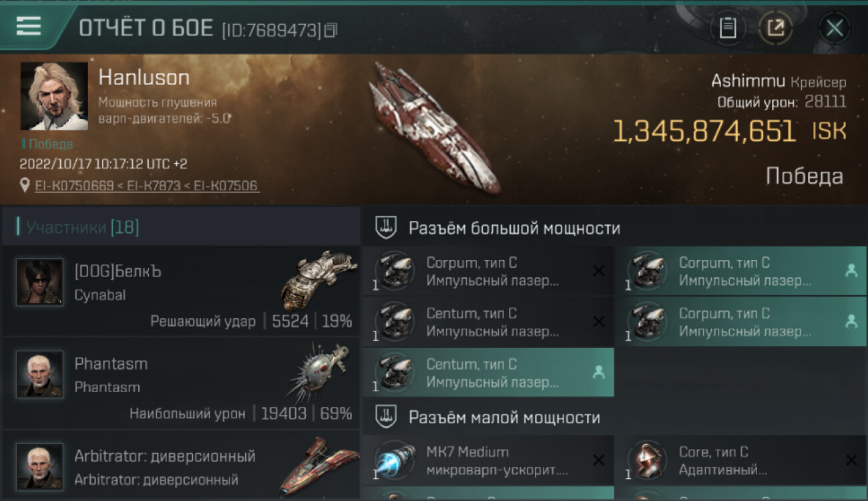
Task: Close the battle report window
Action: [x=835, y=28]
